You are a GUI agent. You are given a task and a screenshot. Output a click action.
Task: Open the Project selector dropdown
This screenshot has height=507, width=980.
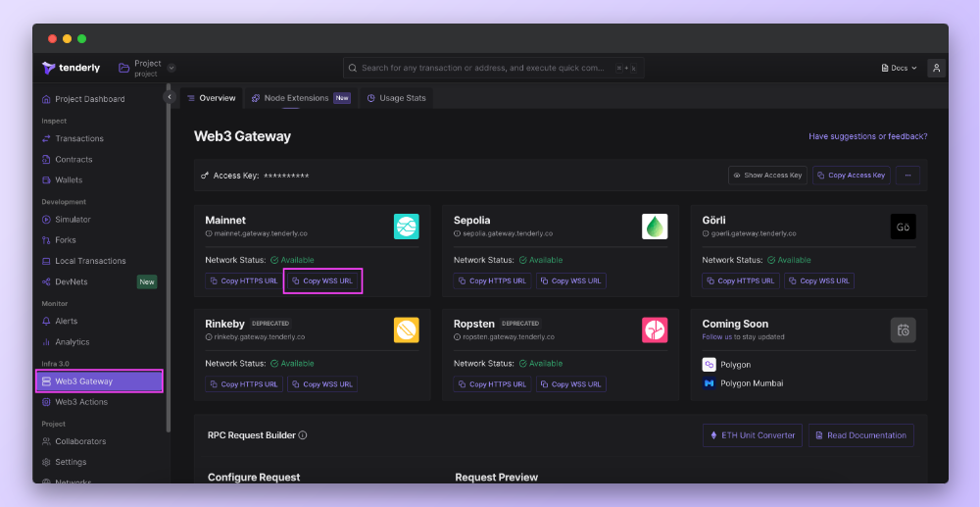[x=171, y=68]
